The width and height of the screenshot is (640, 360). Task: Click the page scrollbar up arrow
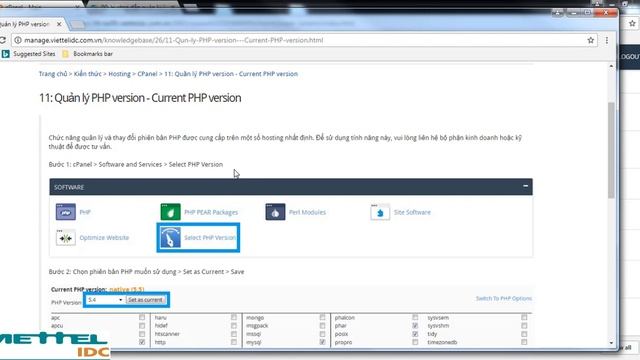(611, 66)
